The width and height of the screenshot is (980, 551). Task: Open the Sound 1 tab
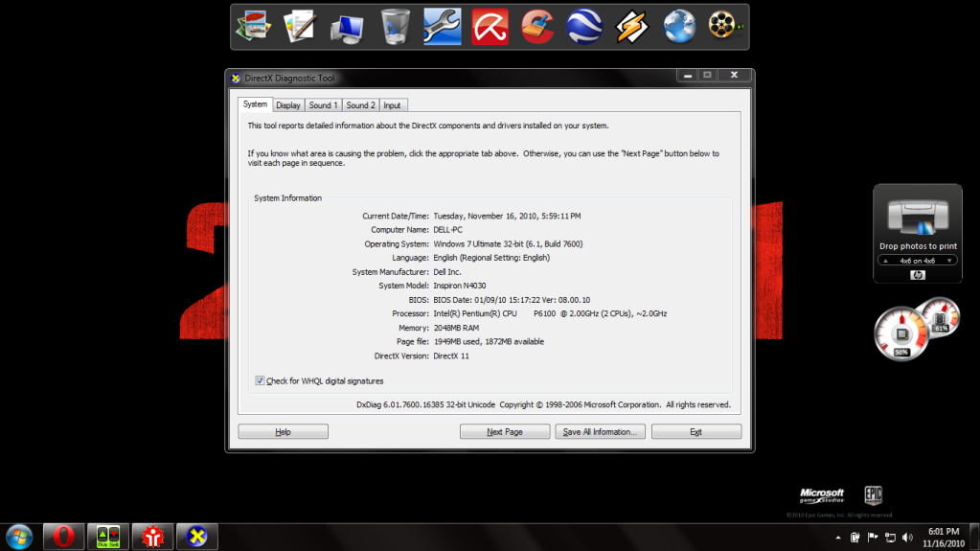point(323,105)
